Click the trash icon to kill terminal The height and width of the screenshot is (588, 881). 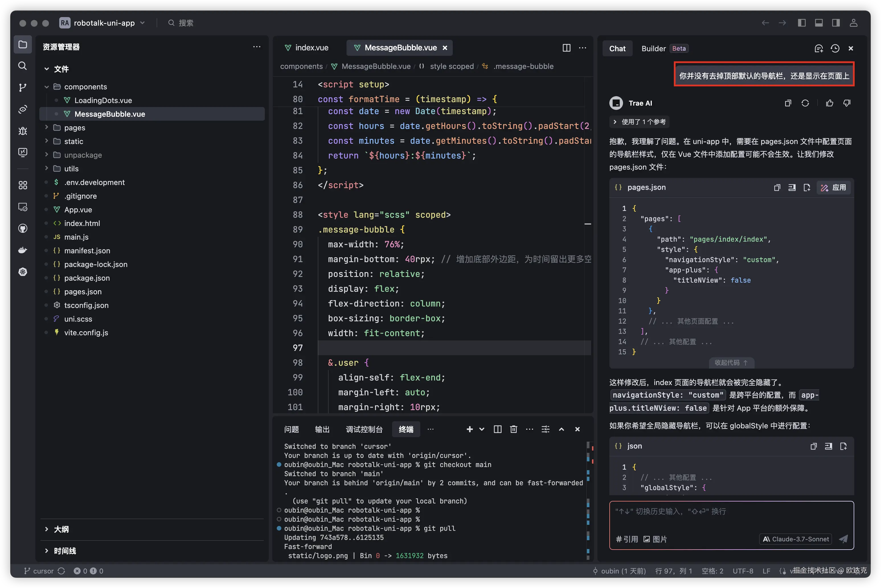click(513, 429)
